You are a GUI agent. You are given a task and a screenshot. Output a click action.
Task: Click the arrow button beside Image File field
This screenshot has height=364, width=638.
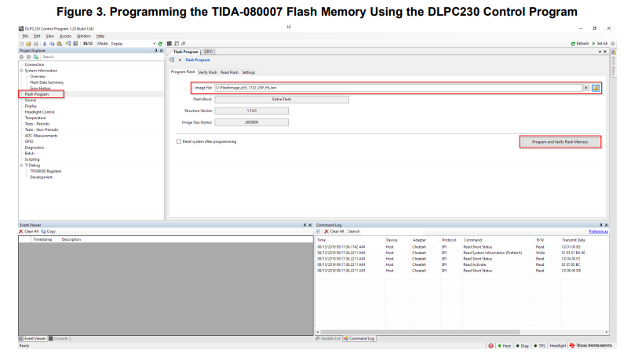click(x=586, y=88)
